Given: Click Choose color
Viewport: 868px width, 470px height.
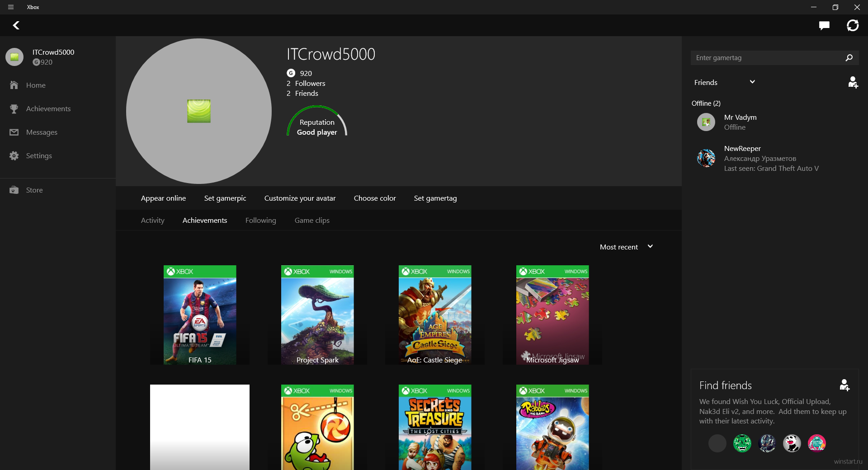Looking at the screenshot, I should click(x=375, y=198).
